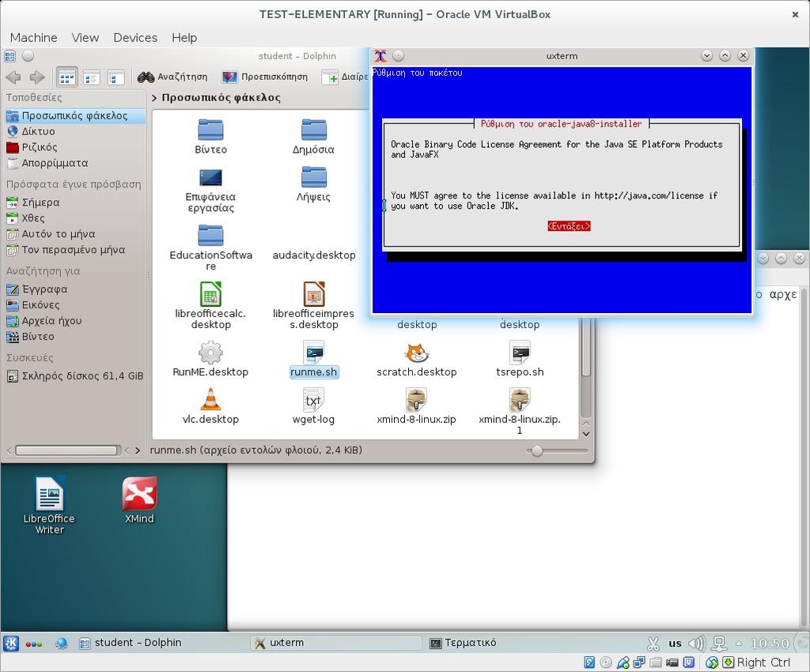Click Προσωπικός φάκελος breadcrumb in location bar
Viewport: 810px width, 672px height.
tap(221, 97)
